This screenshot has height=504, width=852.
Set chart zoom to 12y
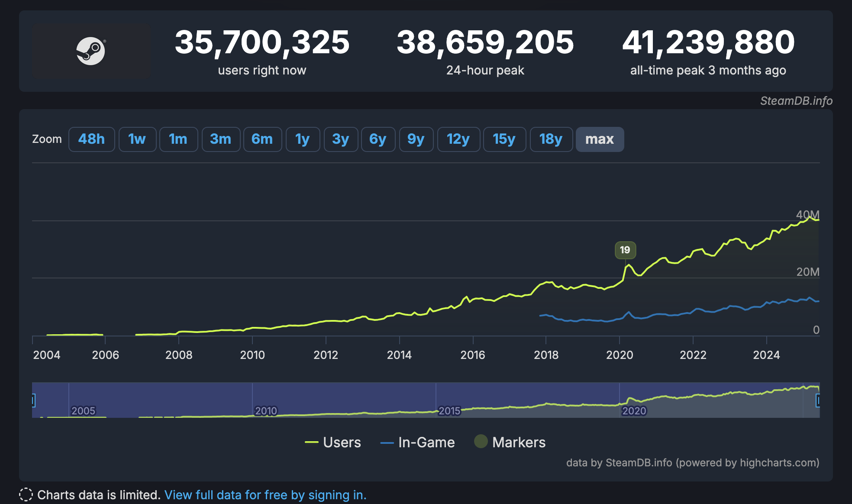[x=458, y=139]
